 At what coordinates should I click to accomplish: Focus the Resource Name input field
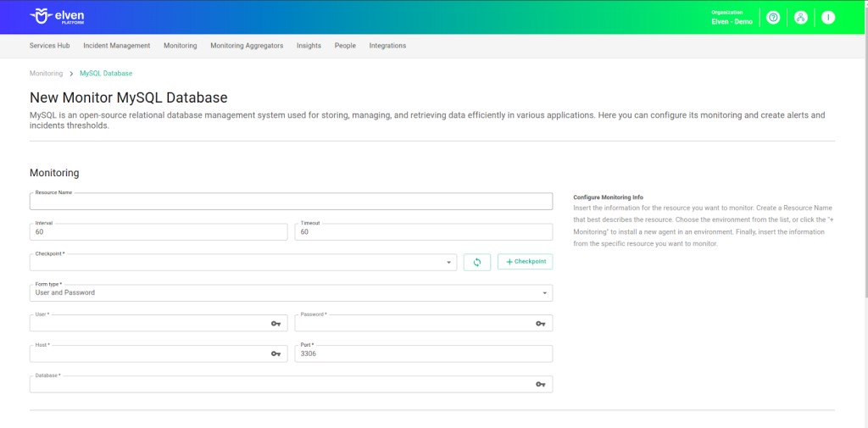point(291,202)
